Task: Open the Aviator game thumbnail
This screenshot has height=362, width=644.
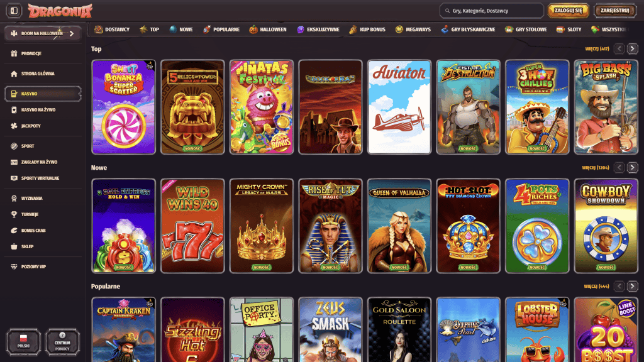Action: (399, 107)
